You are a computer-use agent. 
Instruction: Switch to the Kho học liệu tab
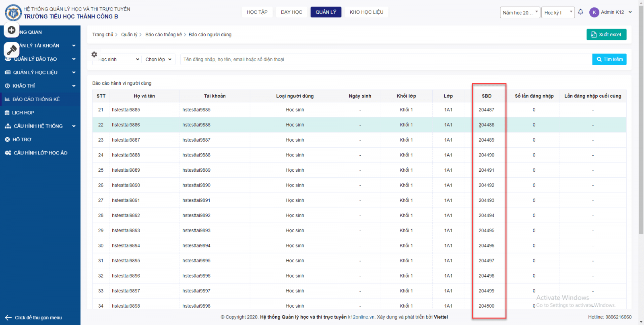click(x=366, y=12)
